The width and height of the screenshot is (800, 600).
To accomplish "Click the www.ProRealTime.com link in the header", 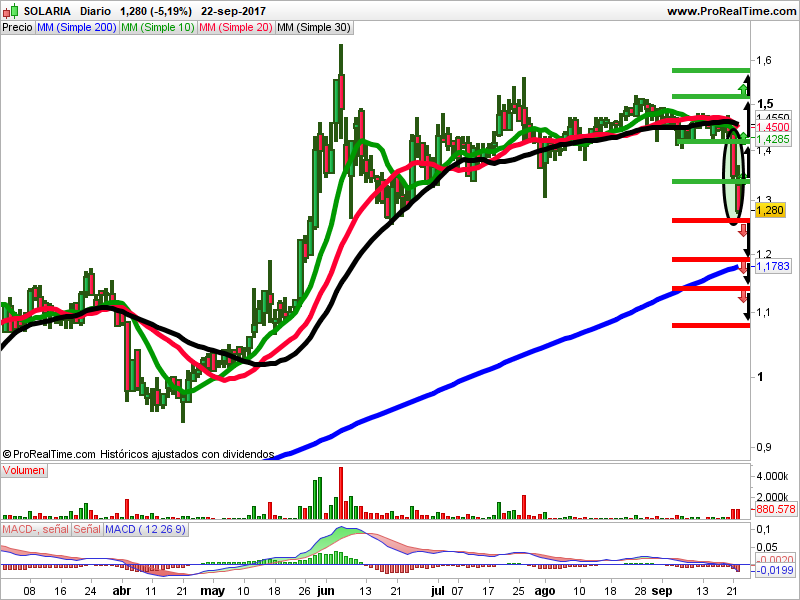I will pyautogui.click(x=732, y=11).
